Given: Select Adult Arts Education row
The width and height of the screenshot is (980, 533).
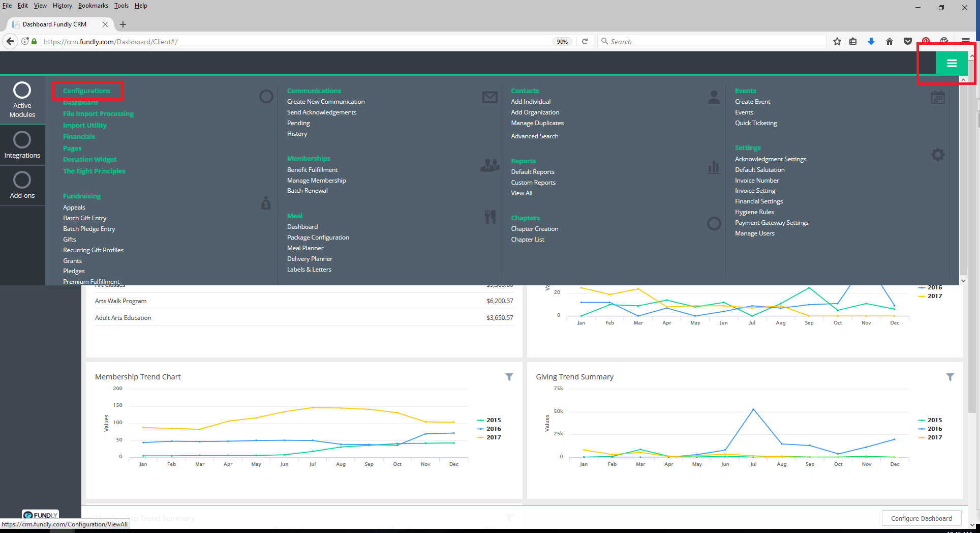Looking at the screenshot, I should click(304, 318).
